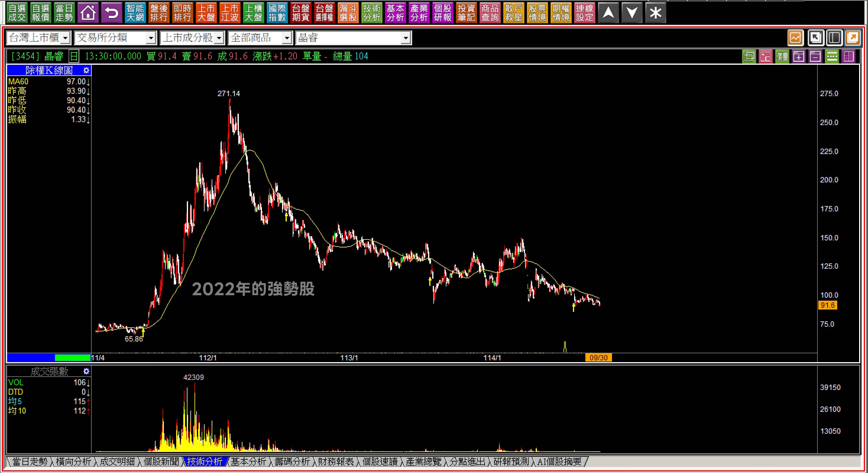Toggle the orange pop-out window icon
Viewport: 868px width, 473px height.
853,37
